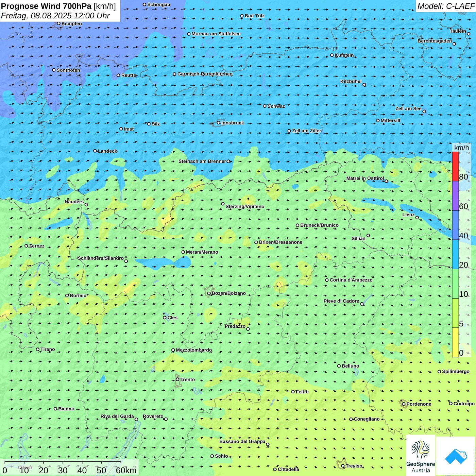The image size is (476, 476).
Task: Click the Schongau label
Action: point(159,4)
